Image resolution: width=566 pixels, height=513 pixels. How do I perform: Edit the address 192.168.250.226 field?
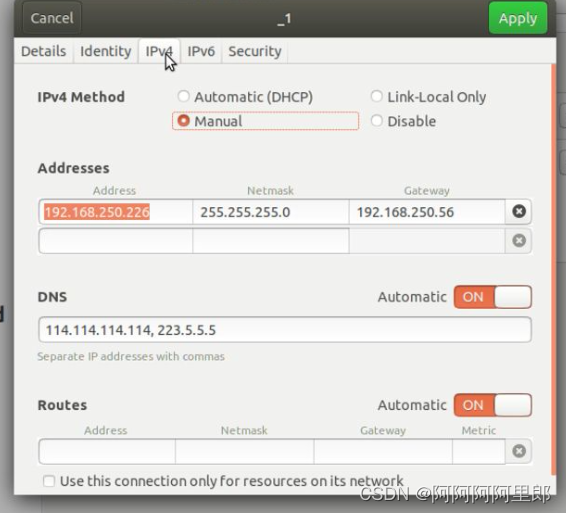(x=116, y=212)
